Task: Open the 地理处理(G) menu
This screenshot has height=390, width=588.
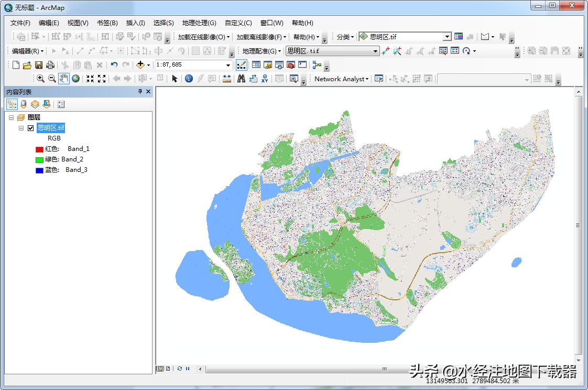Action: click(x=199, y=23)
